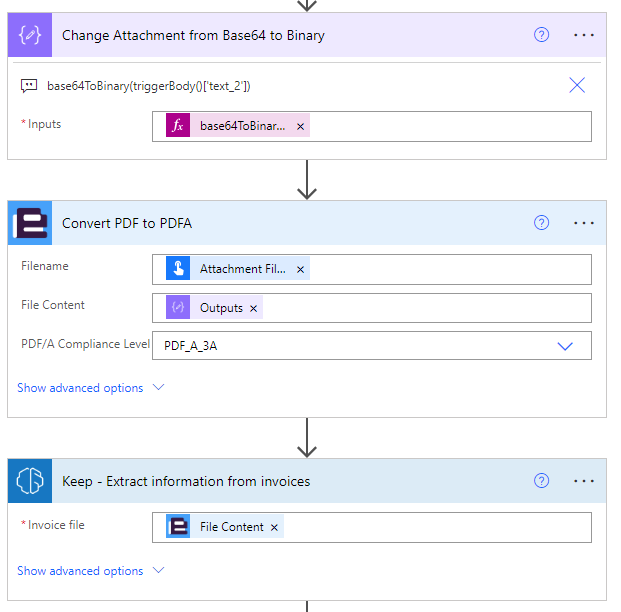Show advanced options for Convert PDF to PDFA
Image resolution: width=621 pixels, height=612 pixels.
[90, 388]
